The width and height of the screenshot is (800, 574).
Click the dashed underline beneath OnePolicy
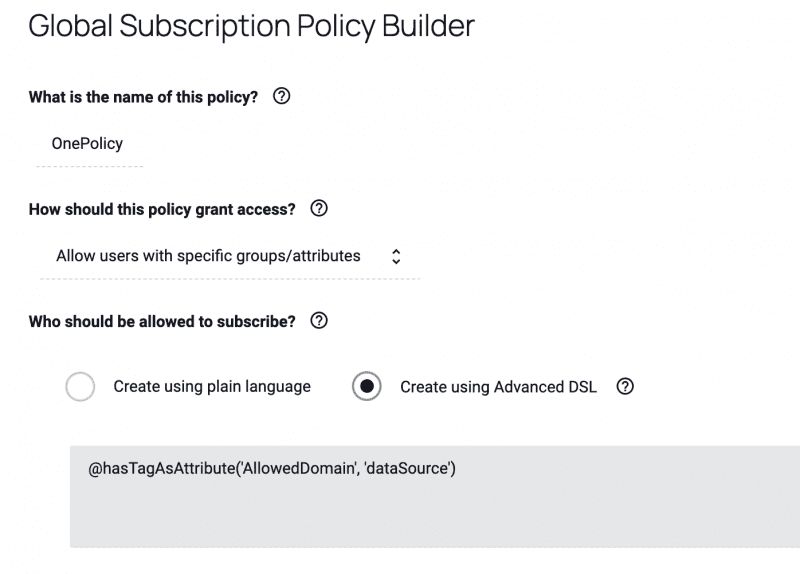(89, 166)
